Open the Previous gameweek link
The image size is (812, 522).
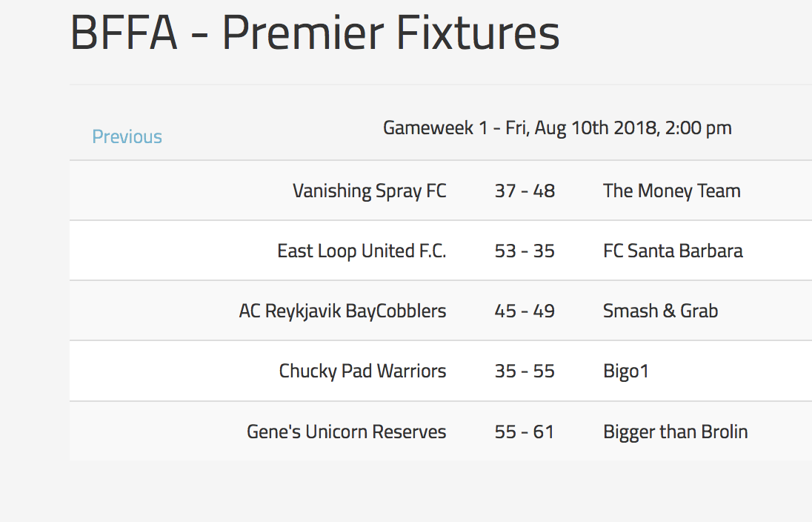click(x=127, y=137)
